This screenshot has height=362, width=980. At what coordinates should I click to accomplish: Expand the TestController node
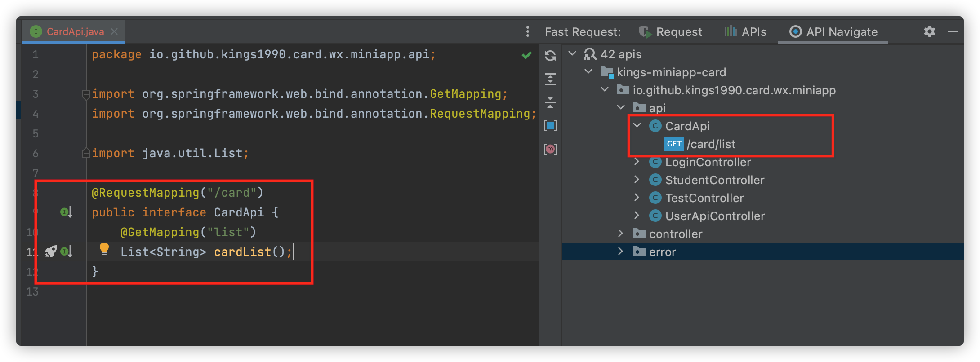tap(637, 198)
